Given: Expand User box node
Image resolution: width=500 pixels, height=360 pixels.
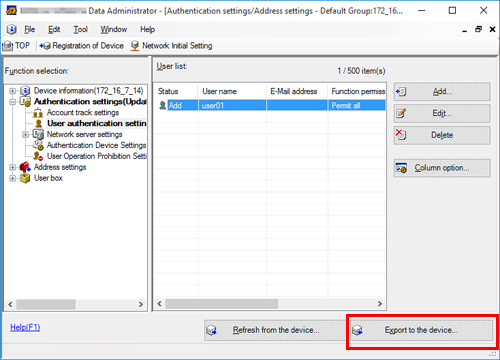Looking at the screenshot, I should click(x=12, y=178).
